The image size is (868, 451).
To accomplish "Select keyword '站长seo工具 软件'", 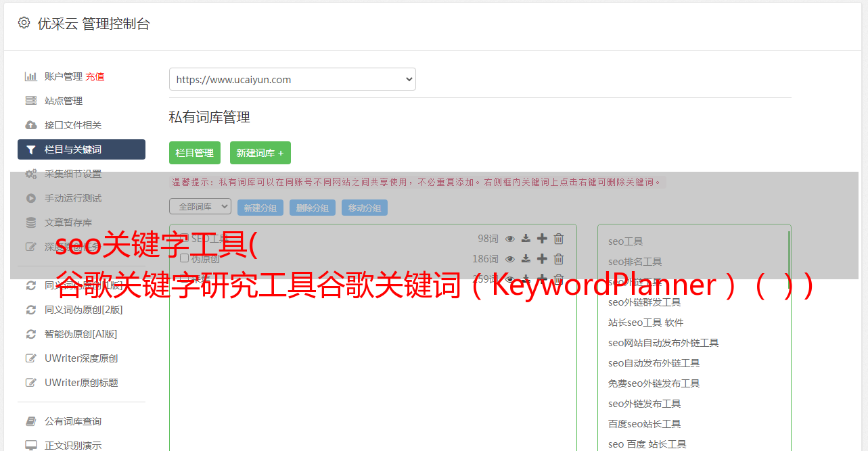I will tap(646, 323).
